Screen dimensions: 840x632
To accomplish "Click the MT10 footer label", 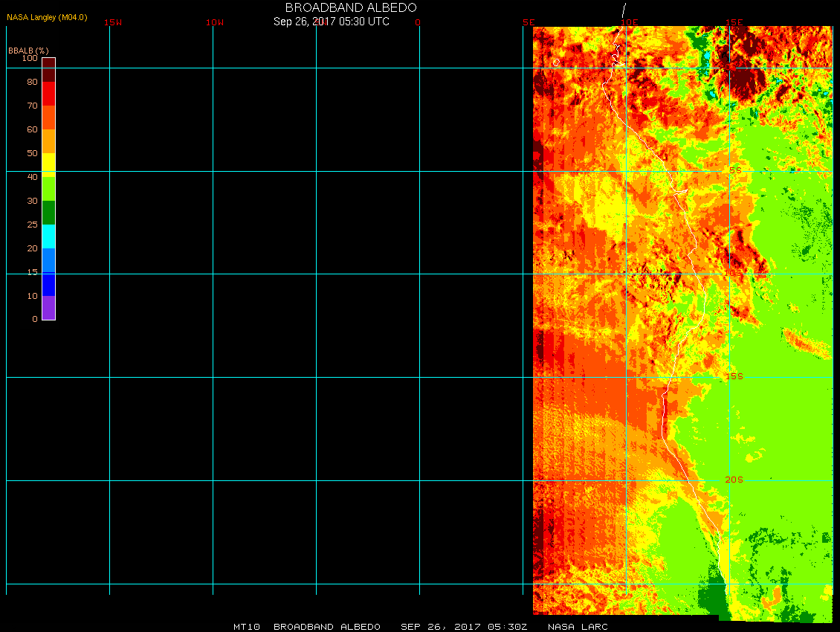I will (x=247, y=627).
